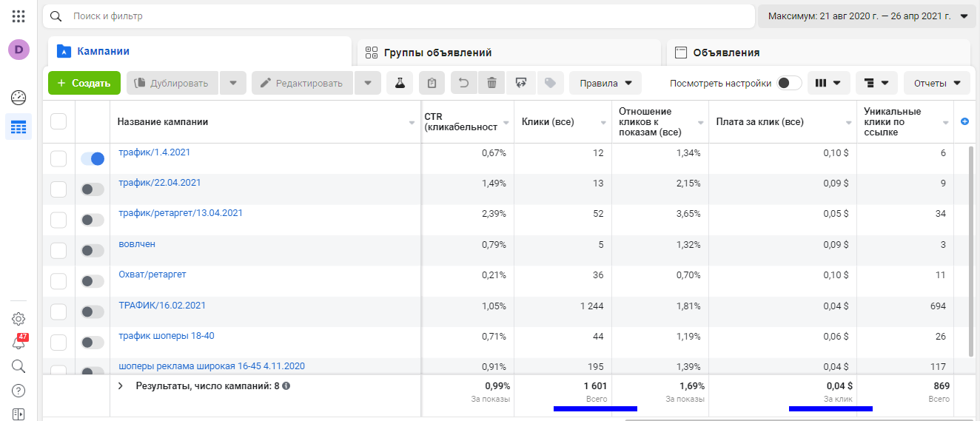
Task: Enable the трафик/22.04.2021 campaign switch
Action: tap(93, 189)
